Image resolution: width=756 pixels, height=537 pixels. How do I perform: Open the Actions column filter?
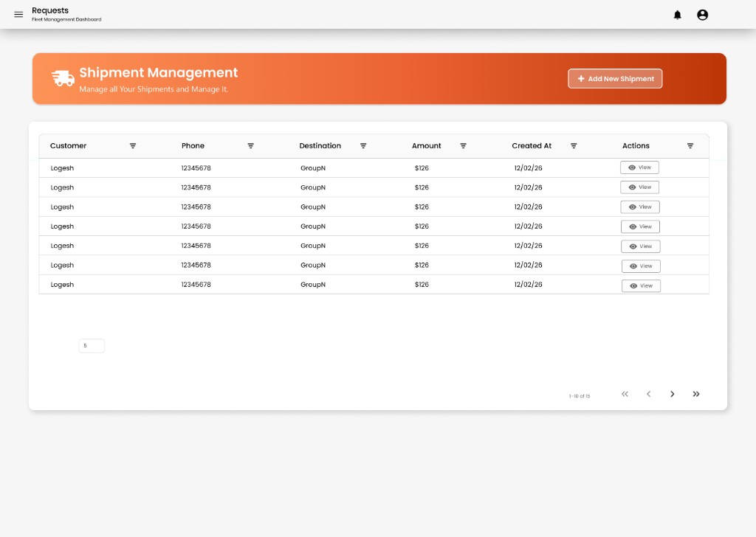[690, 146]
